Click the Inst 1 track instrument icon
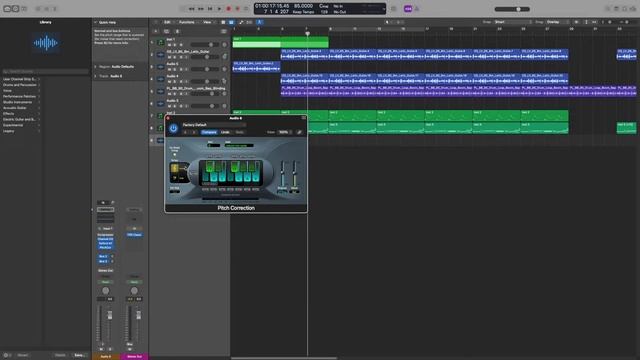Viewport: 640px width, 360px height. click(161, 42)
